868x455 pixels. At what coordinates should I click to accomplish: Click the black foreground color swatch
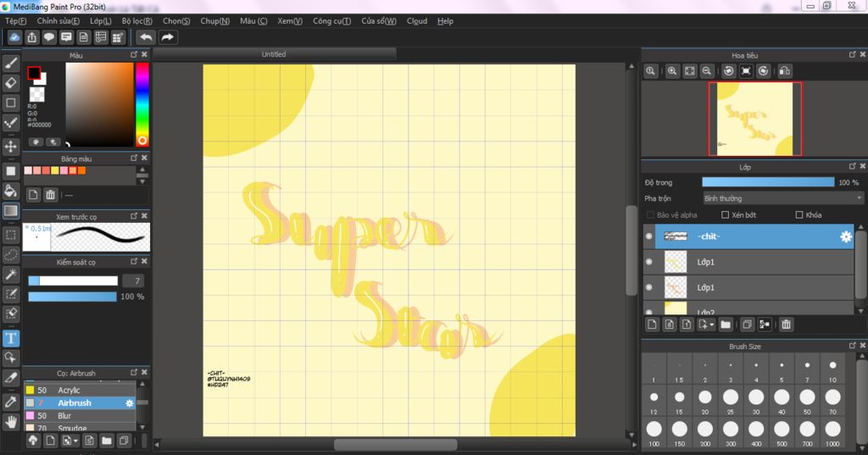point(34,73)
